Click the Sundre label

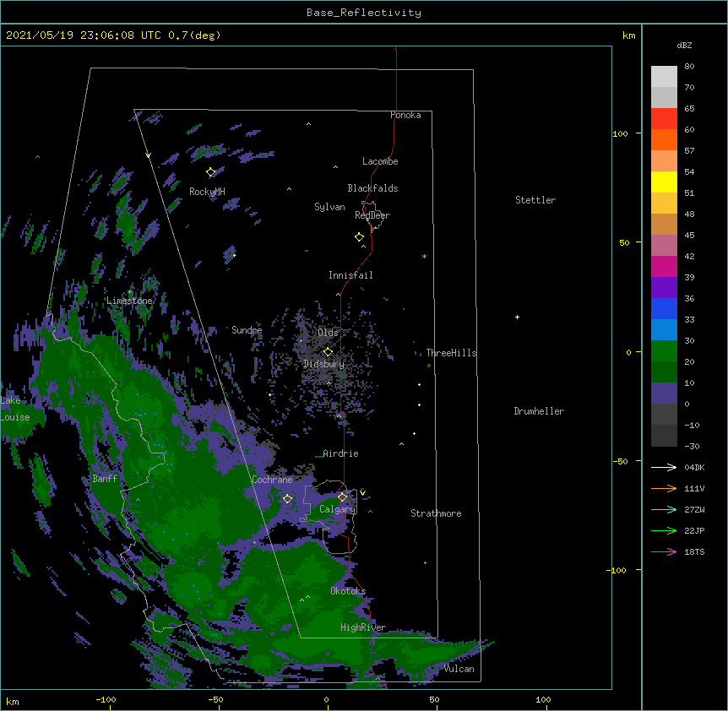pyautogui.click(x=247, y=330)
